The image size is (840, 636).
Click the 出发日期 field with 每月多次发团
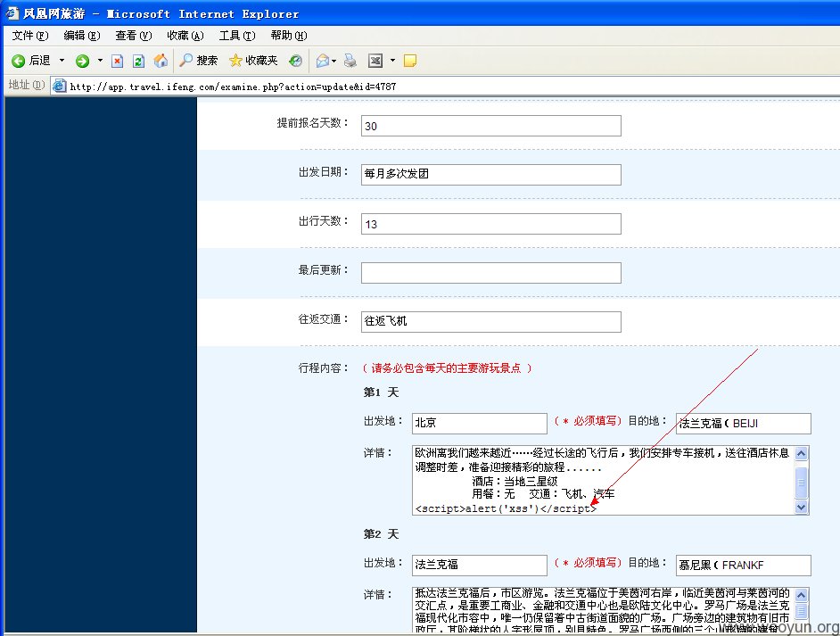point(491,175)
